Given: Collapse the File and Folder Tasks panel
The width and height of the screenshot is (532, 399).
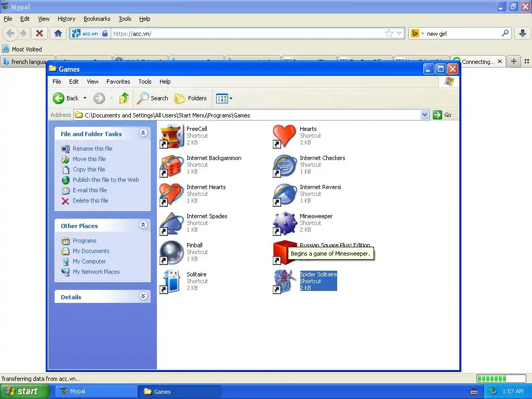Looking at the screenshot, I should pos(143,133).
